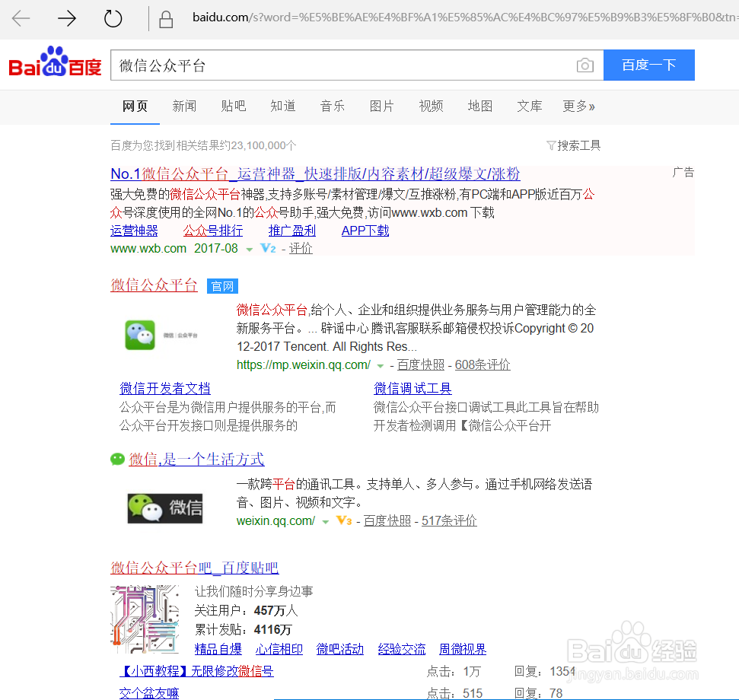The width and height of the screenshot is (739, 700).
Task: Click the 周微视界 tieba link
Action: 463,649
